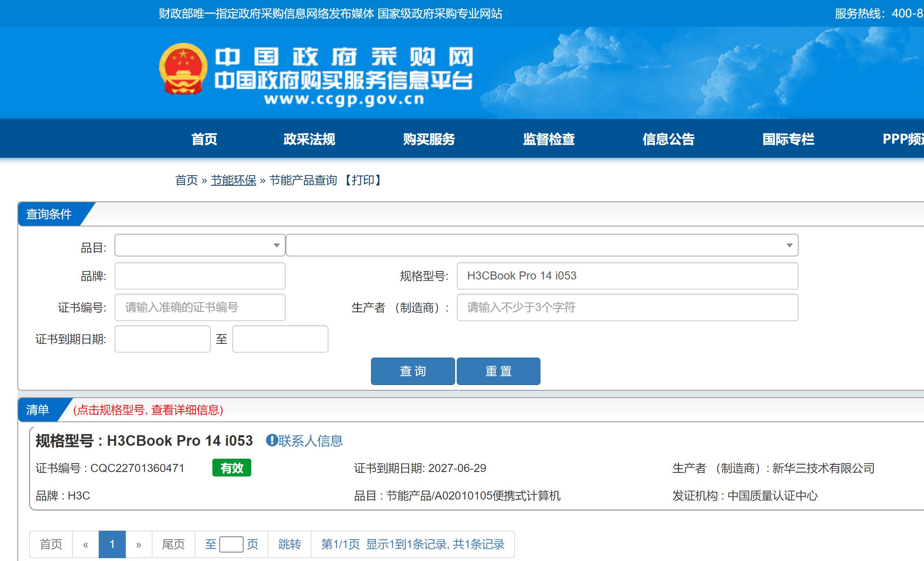
Task: Click the 跳转 jump button
Action: point(290,544)
